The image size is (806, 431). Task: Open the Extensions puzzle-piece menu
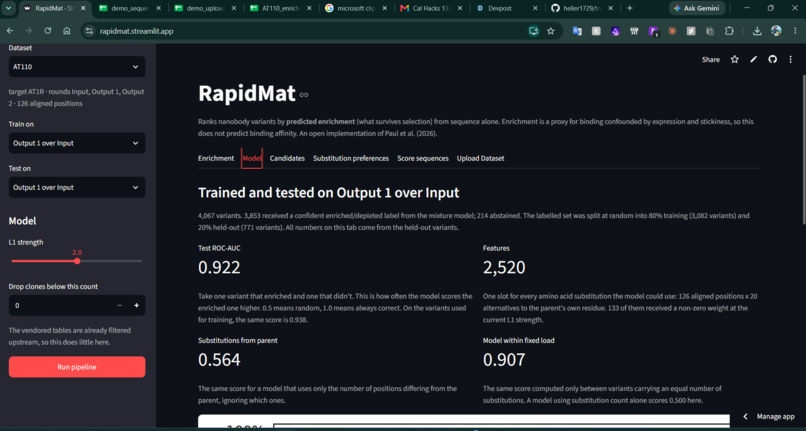[729, 31]
